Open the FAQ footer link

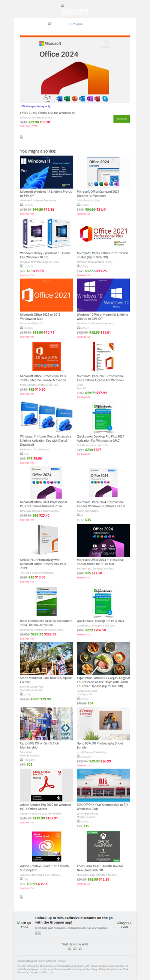point(41,961)
